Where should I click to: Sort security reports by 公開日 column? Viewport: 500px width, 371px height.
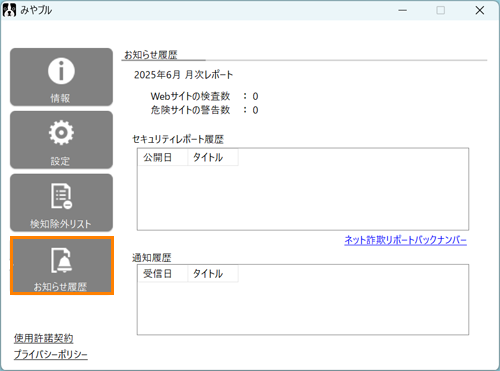(163, 157)
